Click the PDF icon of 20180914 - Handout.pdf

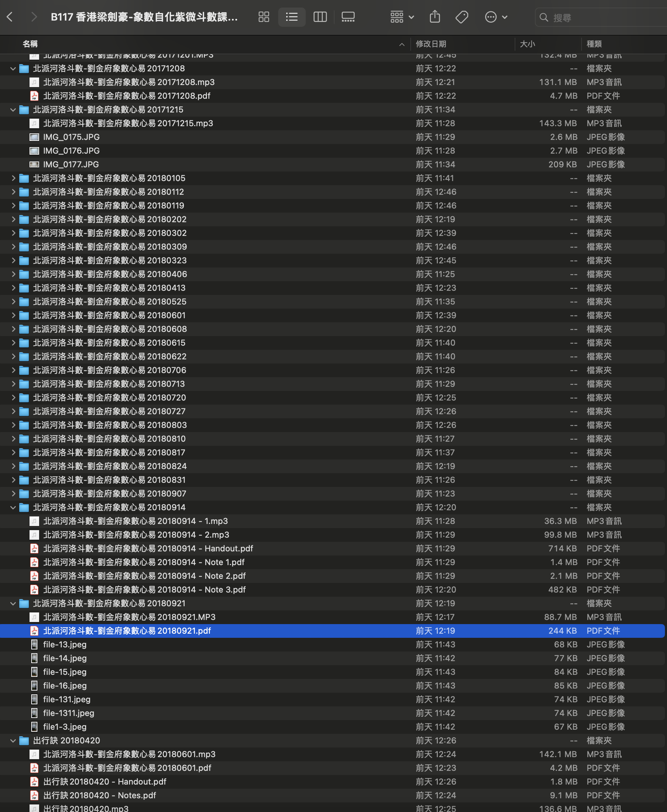coord(34,549)
